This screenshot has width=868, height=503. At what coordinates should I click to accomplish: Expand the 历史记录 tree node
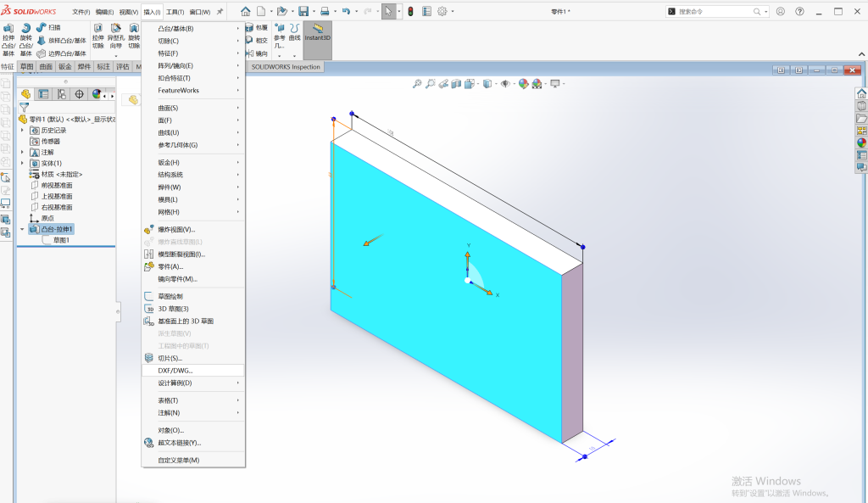click(23, 130)
